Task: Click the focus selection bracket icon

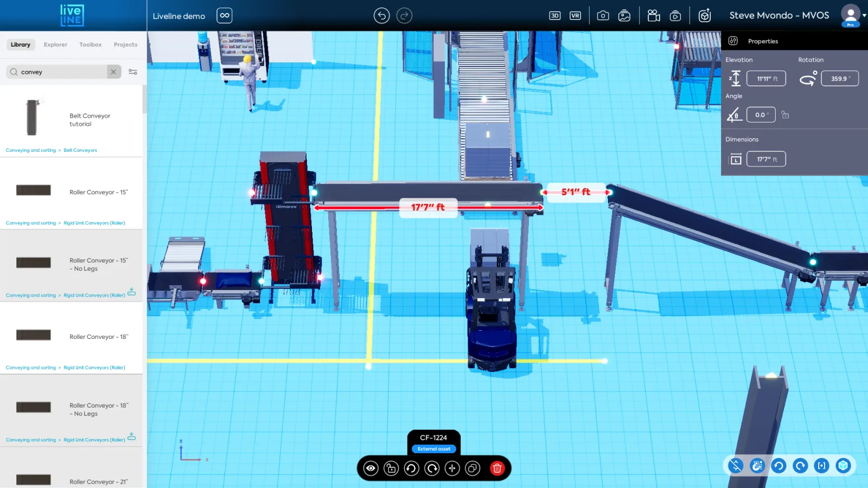Action: [x=822, y=465]
